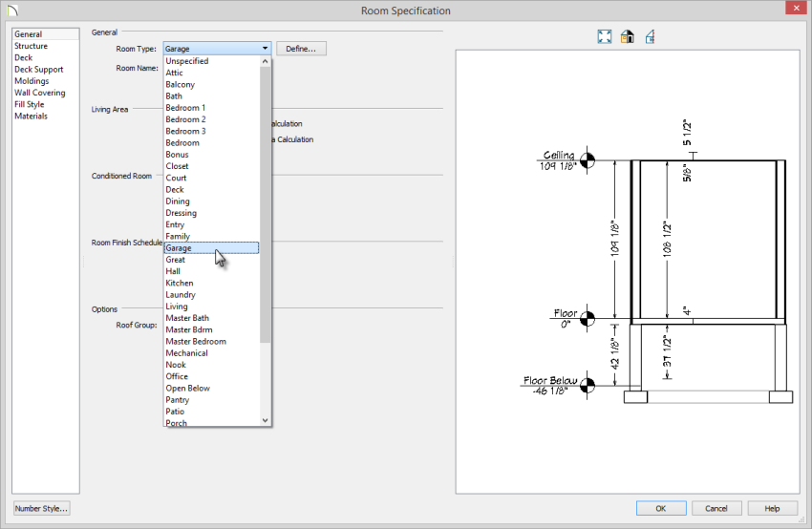812x529 pixels.
Task: Open the Wall Covering panel
Action: pyautogui.click(x=40, y=93)
